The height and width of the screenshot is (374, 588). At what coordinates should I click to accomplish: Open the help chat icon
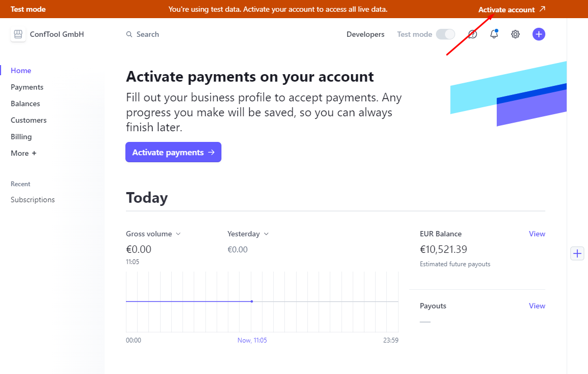coord(473,35)
